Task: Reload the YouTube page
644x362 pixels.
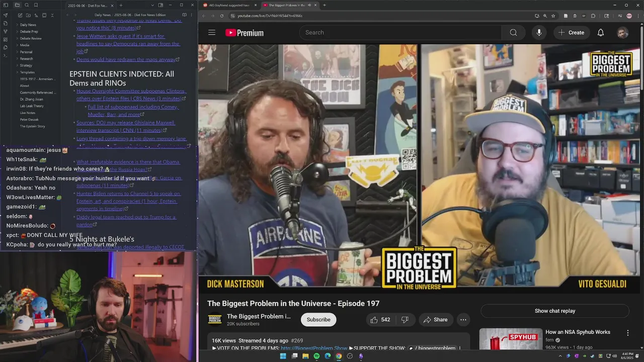Action: [x=222, y=16]
